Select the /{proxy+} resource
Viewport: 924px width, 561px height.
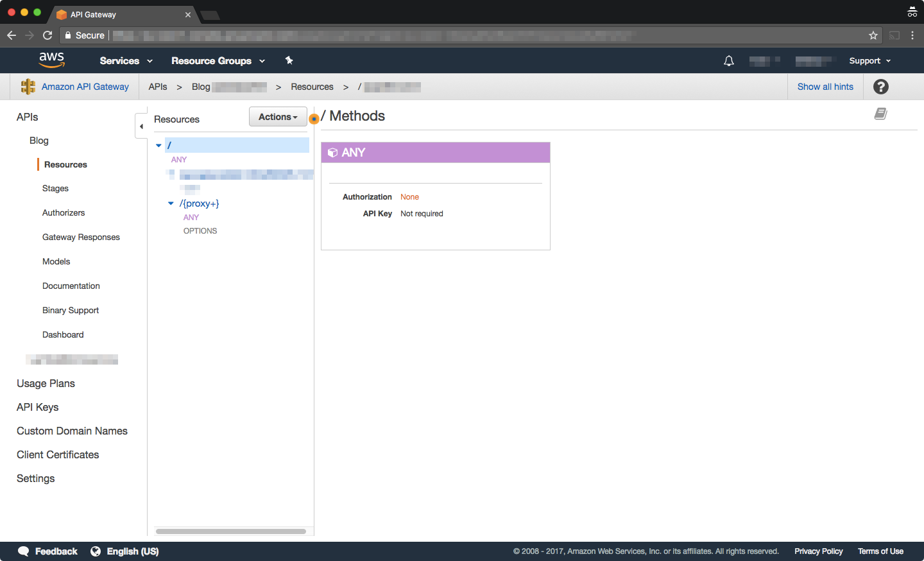tap(199, 203)
